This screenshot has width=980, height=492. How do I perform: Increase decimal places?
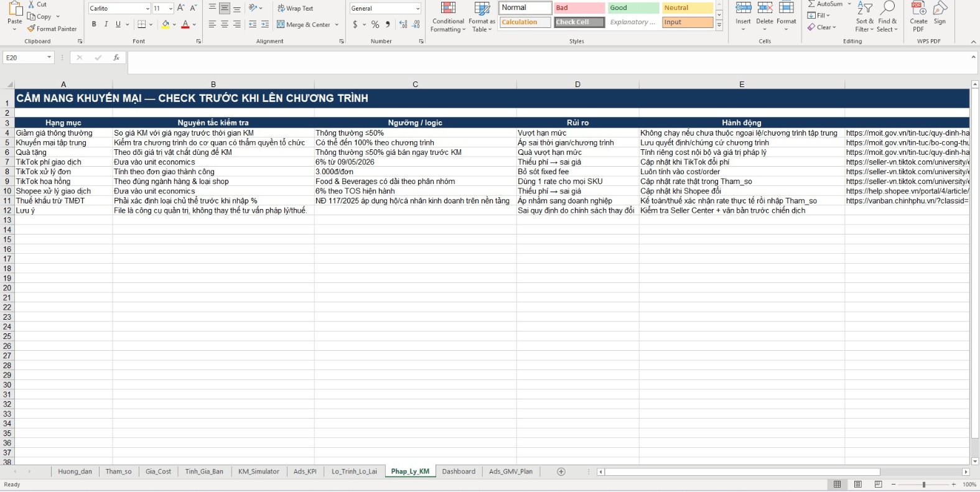click(403, 24)
